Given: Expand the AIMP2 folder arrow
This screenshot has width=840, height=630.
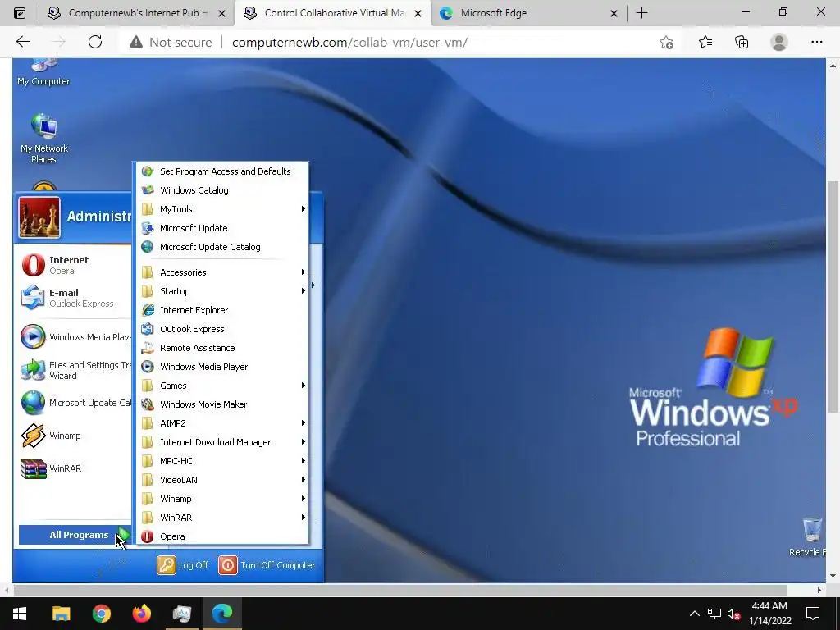Looking at the screenshot, I should tap(304, 423).
